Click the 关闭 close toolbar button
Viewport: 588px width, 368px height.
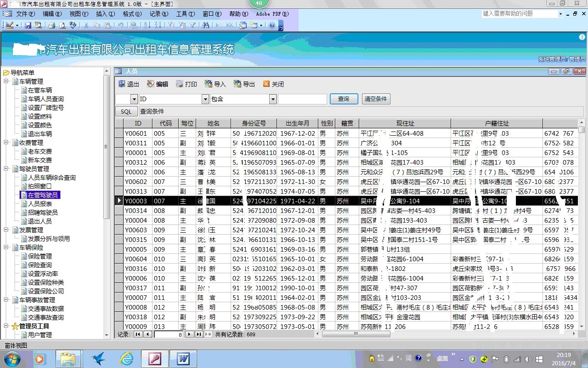273,84
